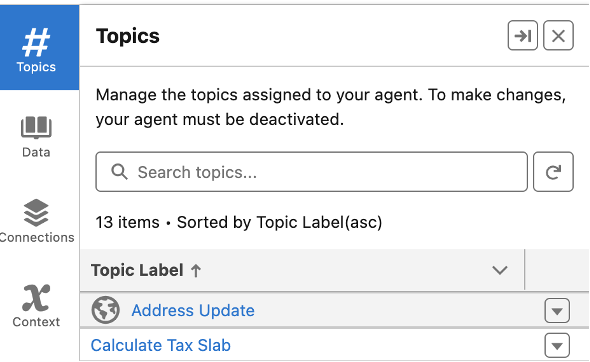Image resolution: width=590 pixels, height=362 pixels.
Task: Select the Context label in the sidebar
Action: point(36,322)
